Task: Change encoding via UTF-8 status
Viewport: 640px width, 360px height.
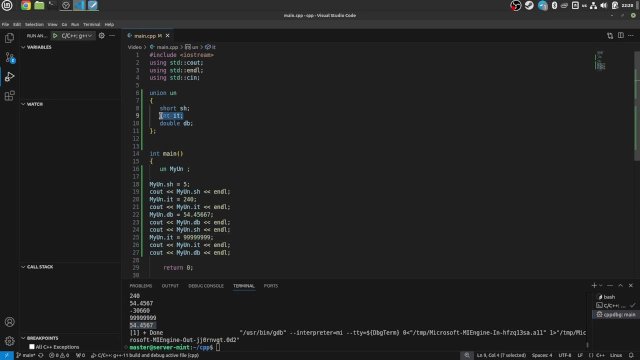Action: point(565,356)
